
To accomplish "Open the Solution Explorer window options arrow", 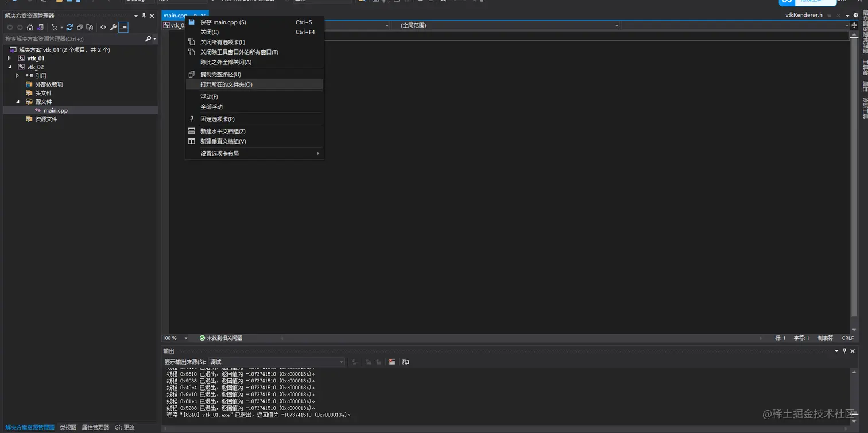I will click(x=136, y=16).
